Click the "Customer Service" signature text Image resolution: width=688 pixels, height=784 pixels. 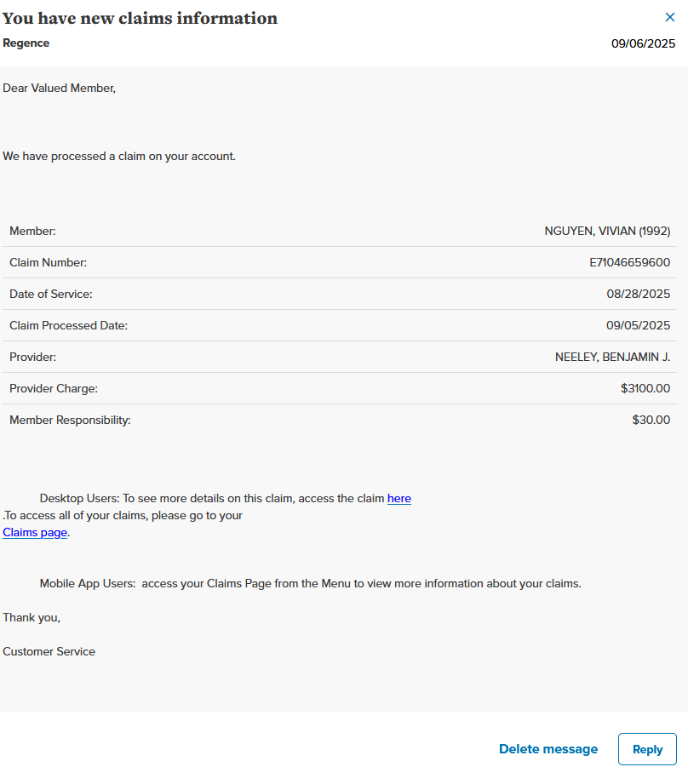click(49, 651)
